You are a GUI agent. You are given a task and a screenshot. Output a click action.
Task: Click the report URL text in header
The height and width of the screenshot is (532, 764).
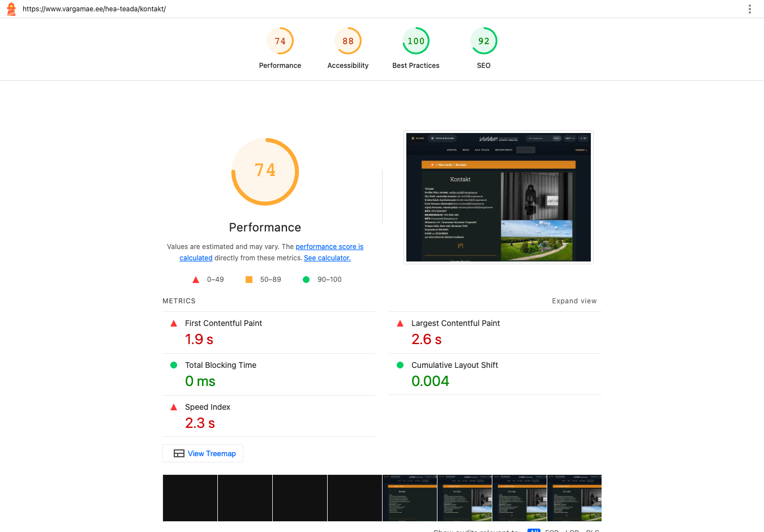coord(94,9)
